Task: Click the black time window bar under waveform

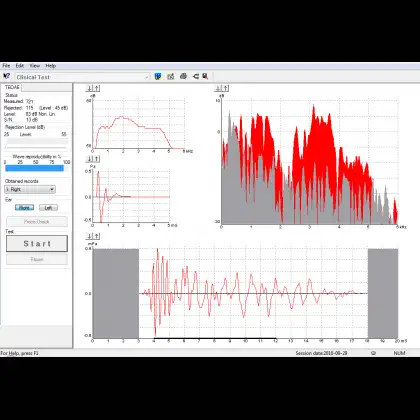Action: pyautogui.click(x=215, y=339)
